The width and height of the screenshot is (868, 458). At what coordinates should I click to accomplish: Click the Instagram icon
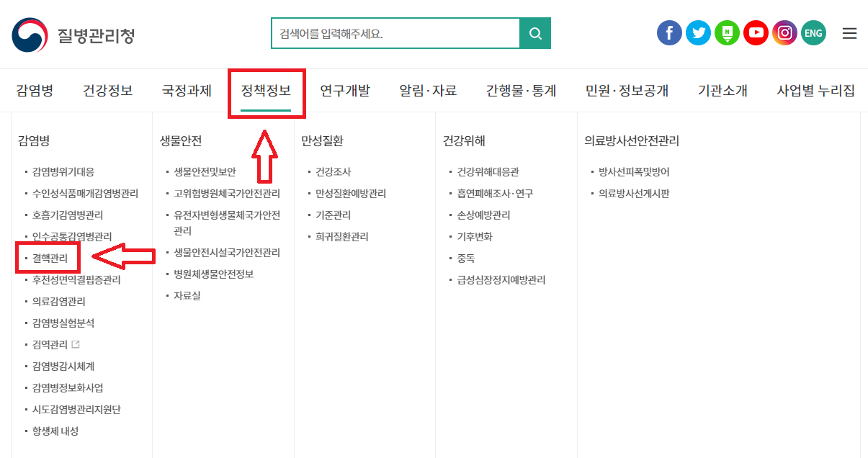pos(784,32)
